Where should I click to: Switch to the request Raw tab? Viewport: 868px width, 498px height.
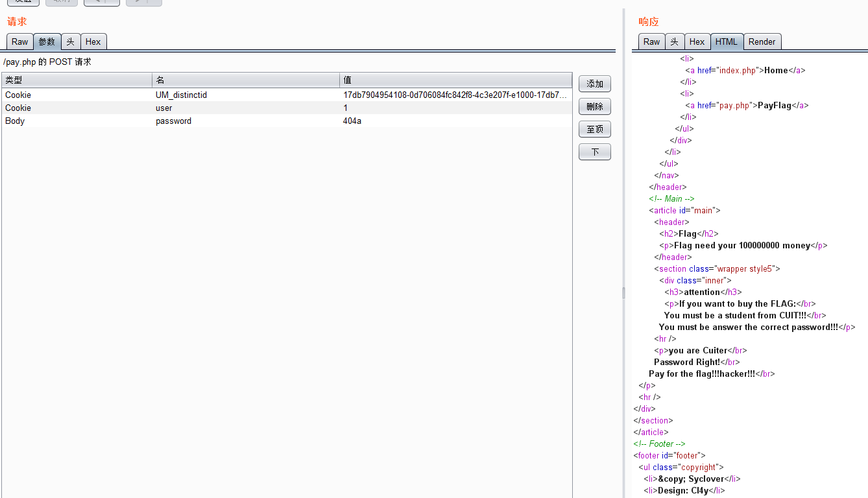click(20, 41)
